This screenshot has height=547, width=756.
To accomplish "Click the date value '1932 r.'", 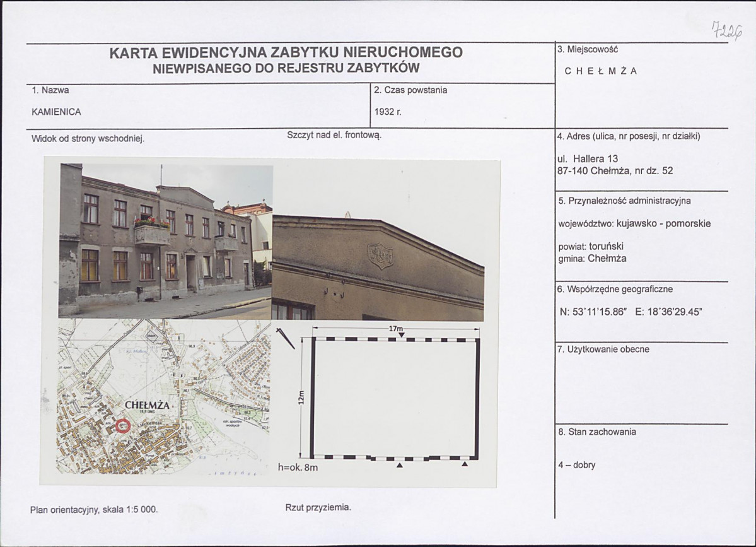I will [388, 112].
